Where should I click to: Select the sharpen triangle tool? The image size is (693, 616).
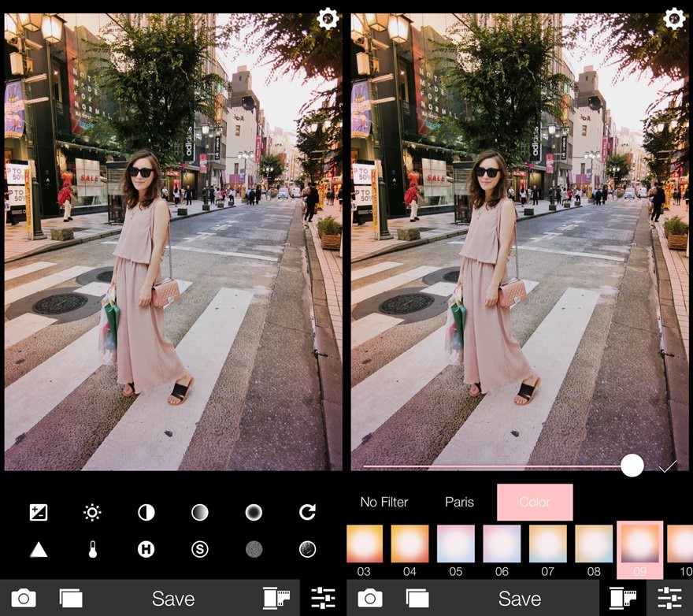pyautogui.click(x=38, y=550)
